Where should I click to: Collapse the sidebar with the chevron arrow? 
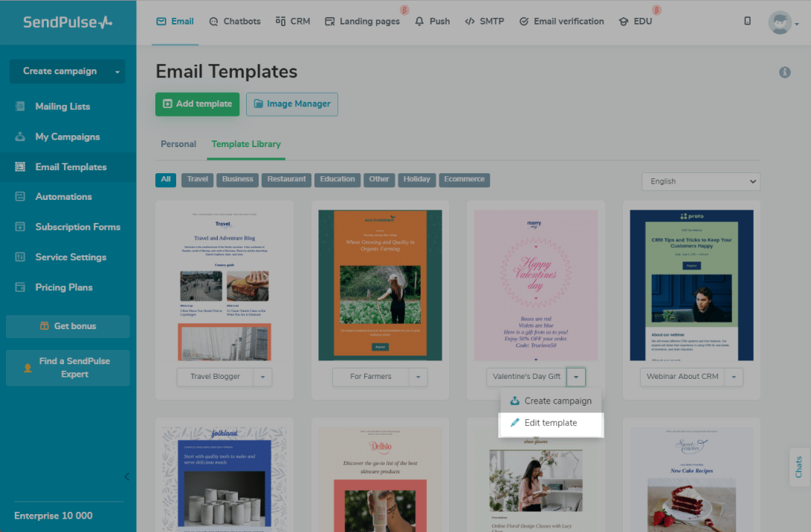point(126,477)
